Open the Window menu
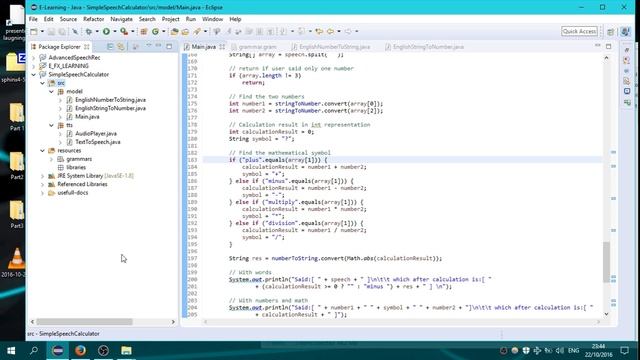 (x=212, y=19)
